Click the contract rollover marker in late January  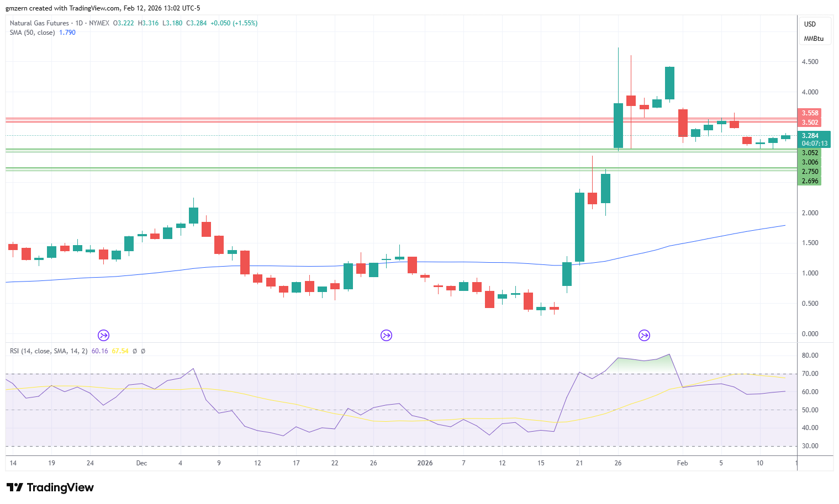(x=644, y=335)
